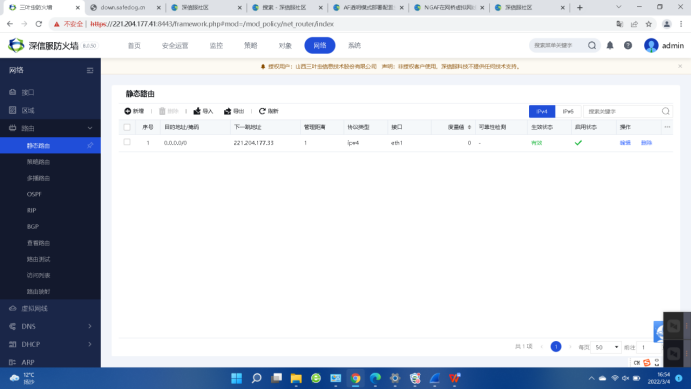Screen dimensions: 692x389
Task: Click the add (新增) plus icon
Action: (x=128, y=111)
